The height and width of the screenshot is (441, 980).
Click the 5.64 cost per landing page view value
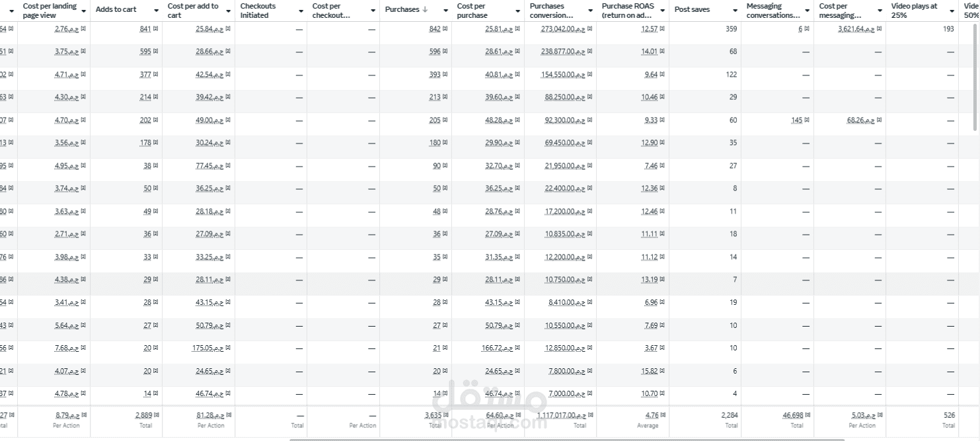tap(67, 326)
